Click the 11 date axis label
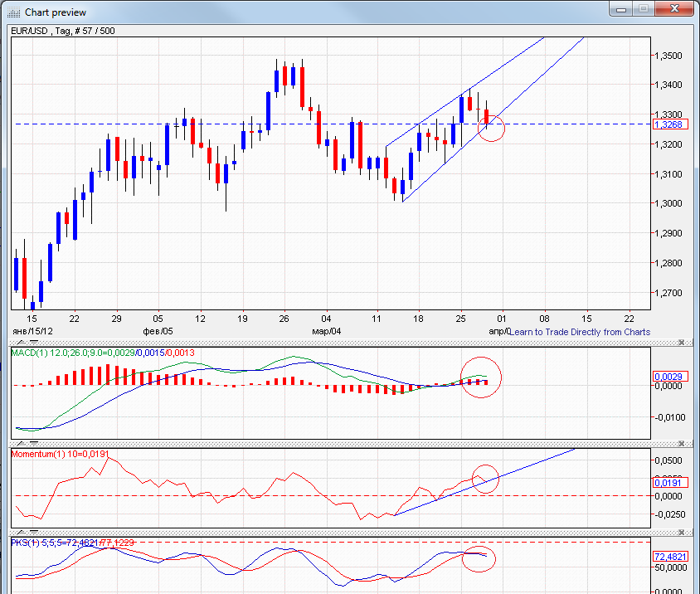This screenshot has height=594, width=700. tap(377, 319)
